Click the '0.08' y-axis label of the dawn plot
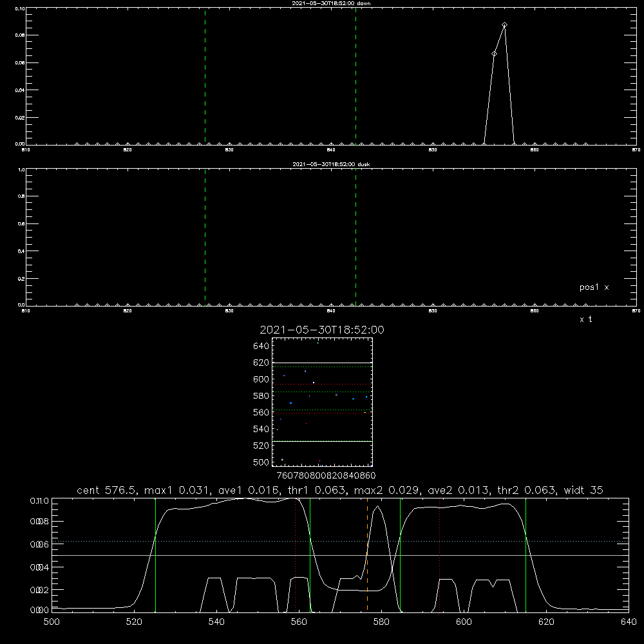The image size is (644, 644). click(x=20, y=35)
